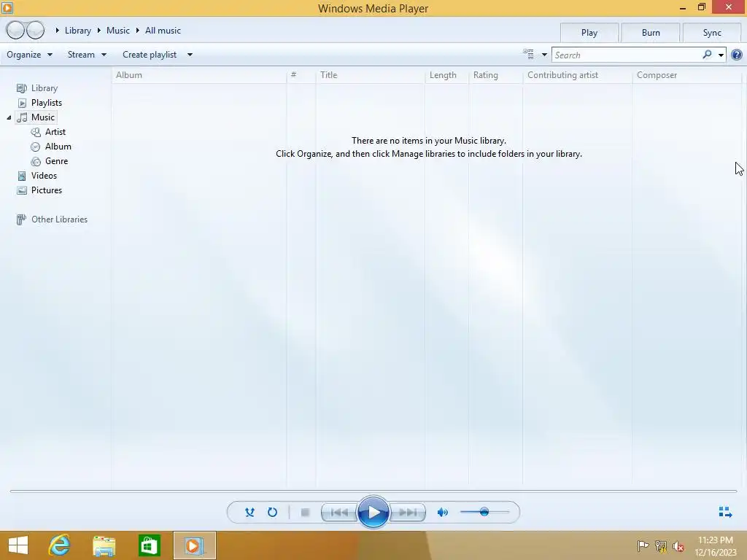
Task: Expand breadcrumb arrow before All music
Action: (138, 31)
